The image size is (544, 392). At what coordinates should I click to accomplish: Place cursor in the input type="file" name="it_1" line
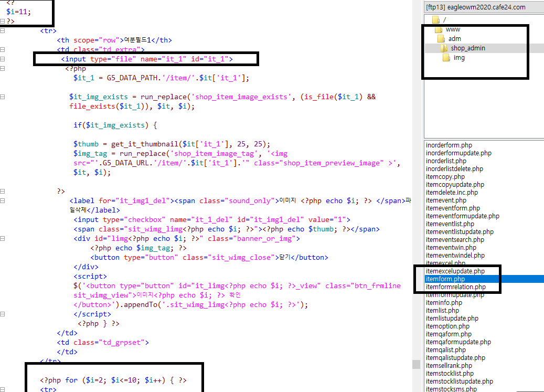point(147,59)
